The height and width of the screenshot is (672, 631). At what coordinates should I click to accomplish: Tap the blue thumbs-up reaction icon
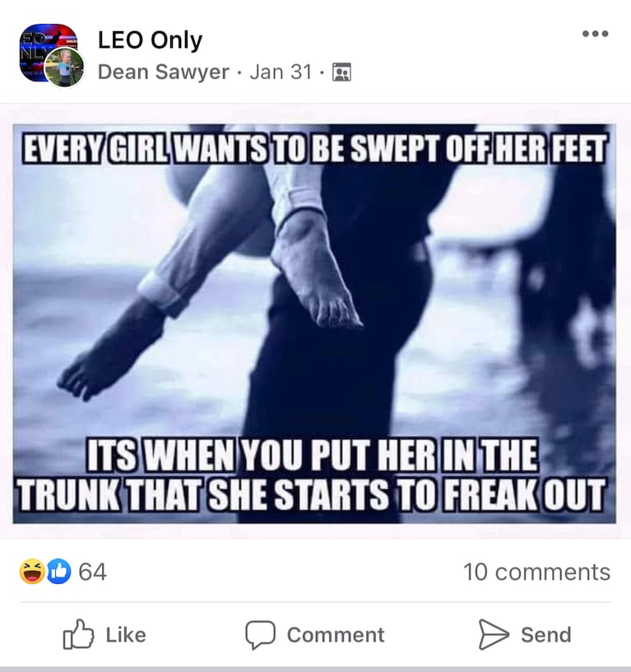(x=58, y=572)
